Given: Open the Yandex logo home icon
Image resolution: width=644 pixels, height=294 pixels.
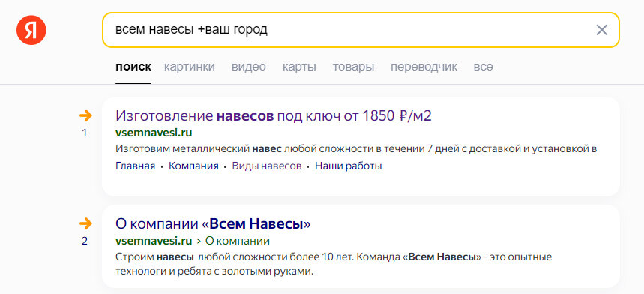Looking at the screenshot, I should tap(31, 30).
